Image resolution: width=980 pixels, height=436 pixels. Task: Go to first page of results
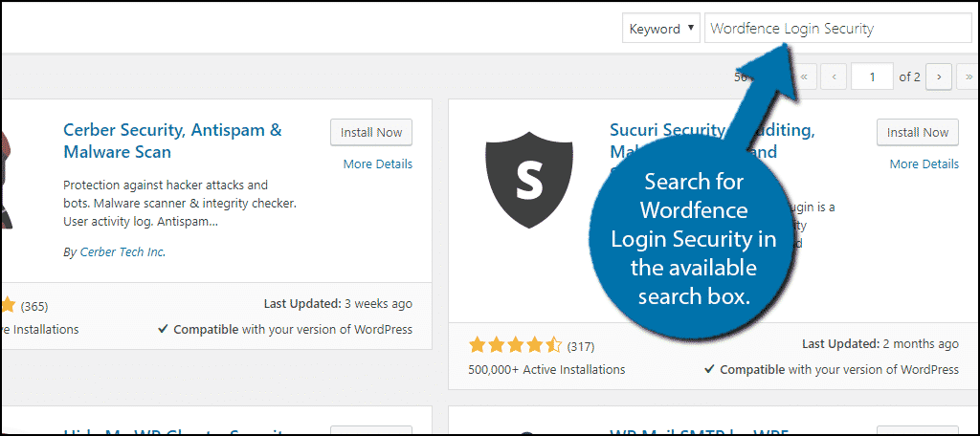pyautogui.click(x=804, y=77)
